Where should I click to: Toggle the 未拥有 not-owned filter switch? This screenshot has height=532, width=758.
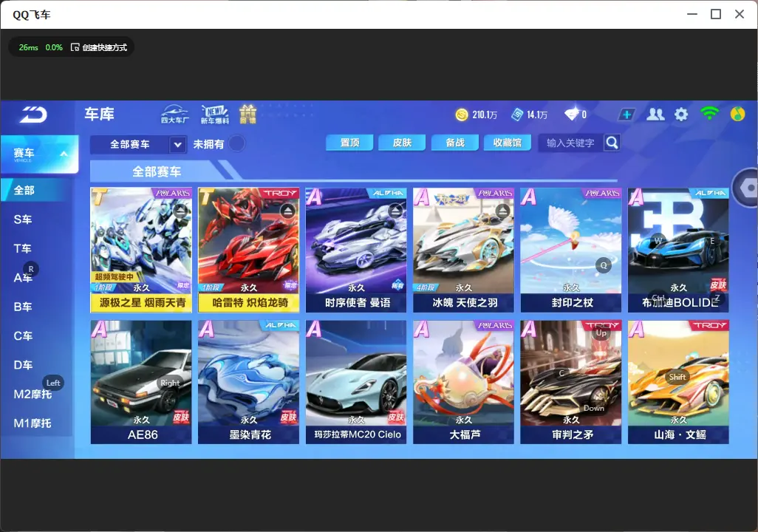(237, 143)
